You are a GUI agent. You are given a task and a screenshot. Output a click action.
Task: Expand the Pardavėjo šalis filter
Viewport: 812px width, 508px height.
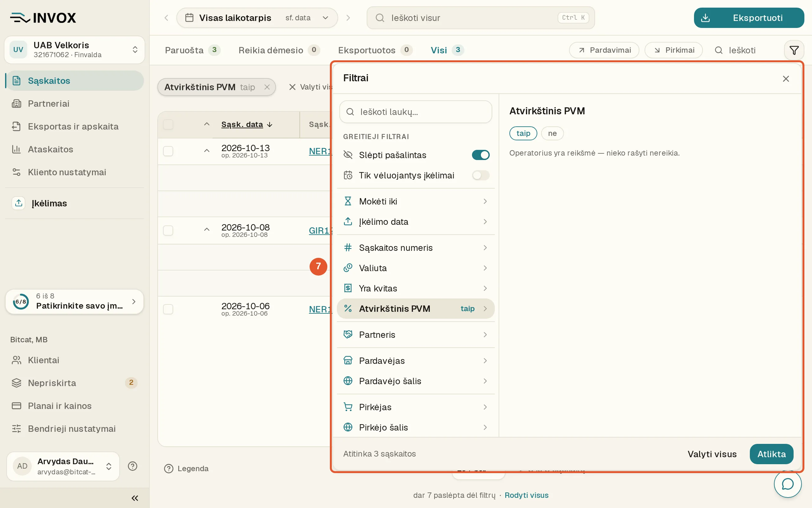tap(416, 381)
